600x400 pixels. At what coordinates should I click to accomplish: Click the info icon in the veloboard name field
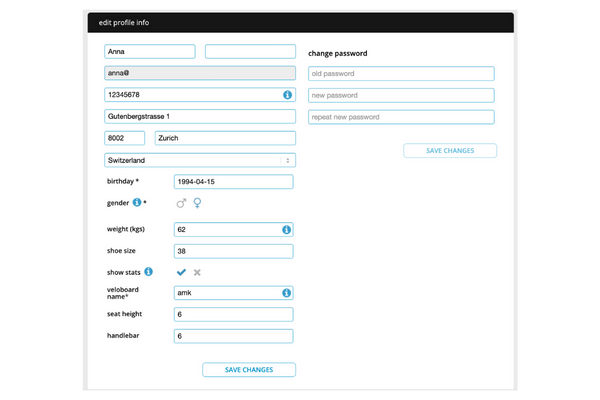286,292
